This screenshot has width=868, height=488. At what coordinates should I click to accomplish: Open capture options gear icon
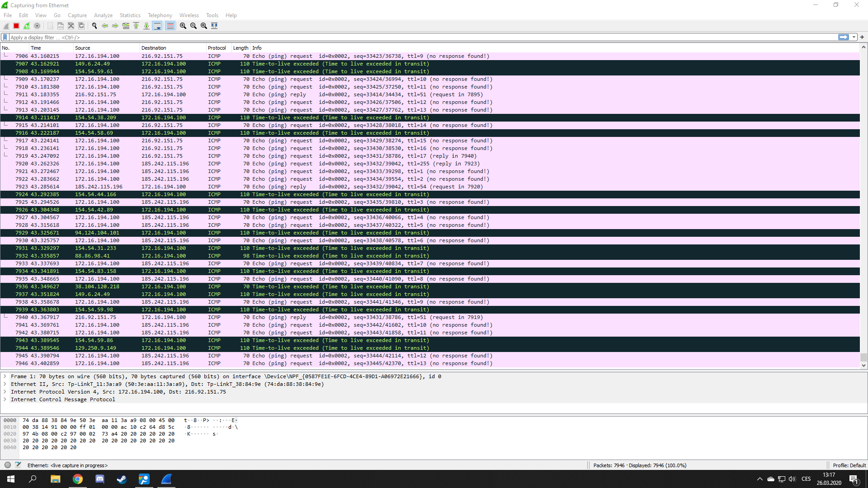pos(37,26)
